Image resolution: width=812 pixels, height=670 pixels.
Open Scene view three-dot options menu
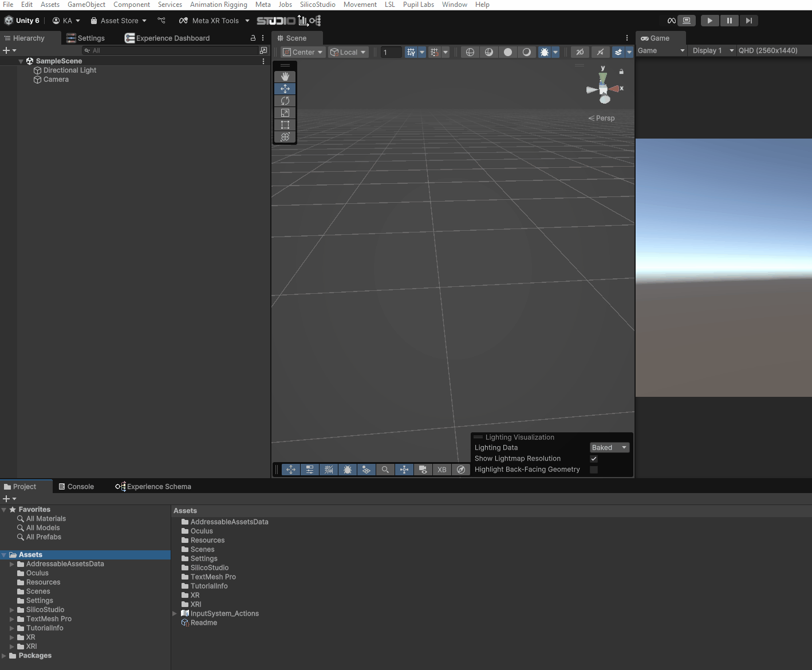click(x=627, y=38)
